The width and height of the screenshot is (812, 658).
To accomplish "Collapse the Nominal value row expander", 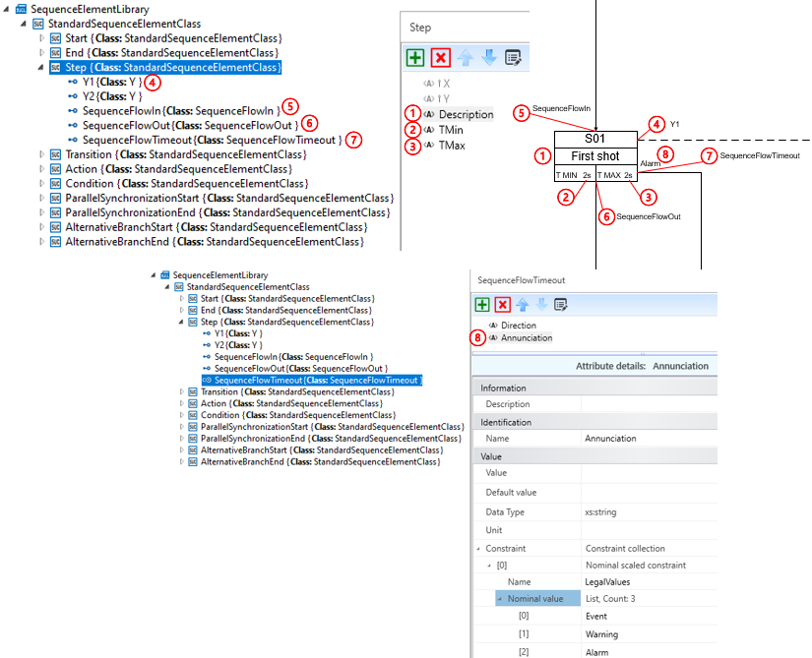I will click(500, 599).
